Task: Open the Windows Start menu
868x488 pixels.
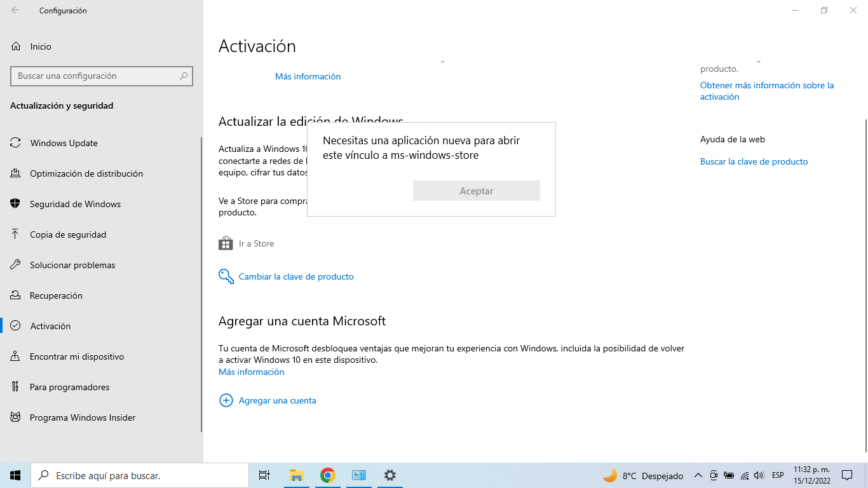Action: [15, 475]
